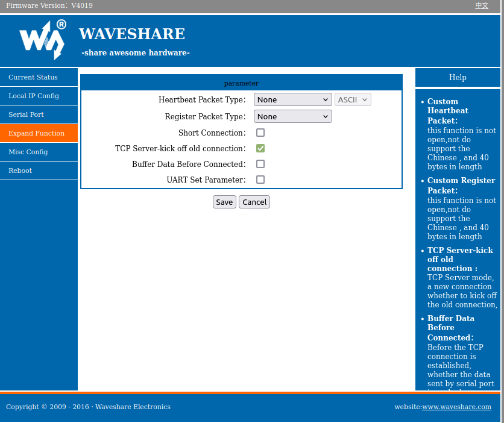Click the Waveshare logo icon

coord(42,40)
